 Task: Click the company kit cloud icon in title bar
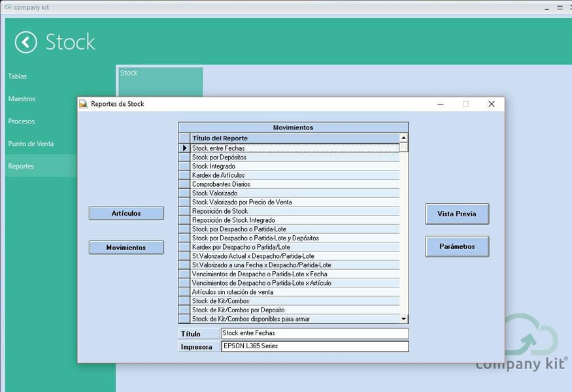click(x=8, y=7)
